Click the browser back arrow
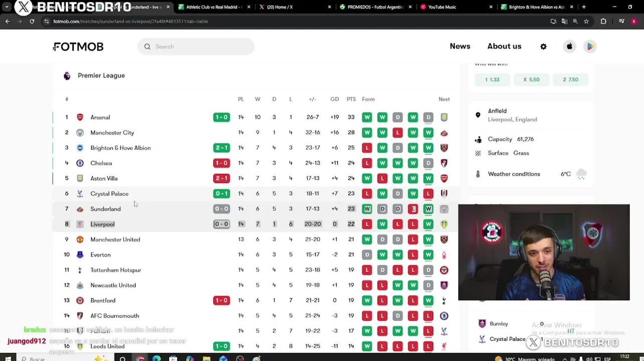Image resolution: width=644 pixels, height=361 pixels. click(x=8, y=22)
